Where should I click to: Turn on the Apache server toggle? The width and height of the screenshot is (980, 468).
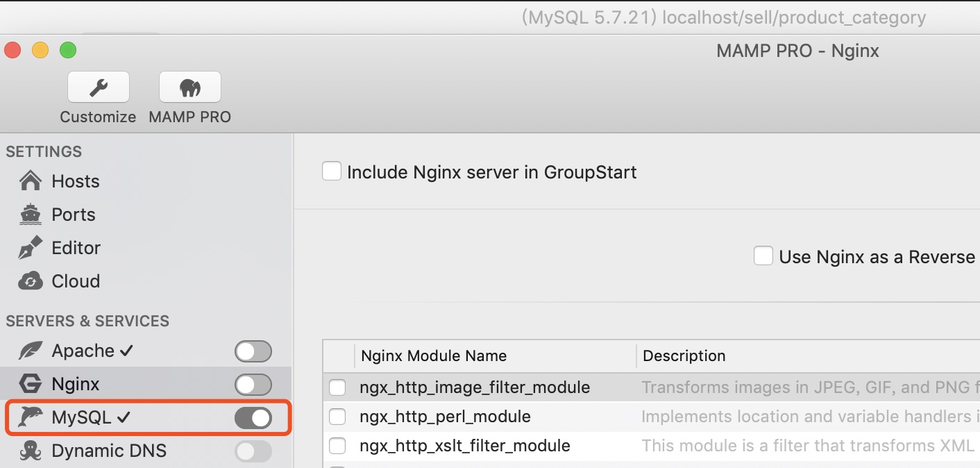coord(253,351)
